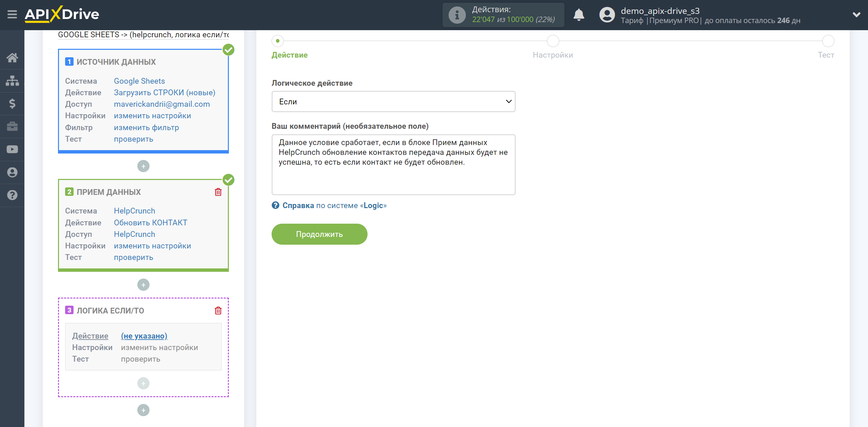
Task: Click изменить настройки in source block
Action: point(152,116)
